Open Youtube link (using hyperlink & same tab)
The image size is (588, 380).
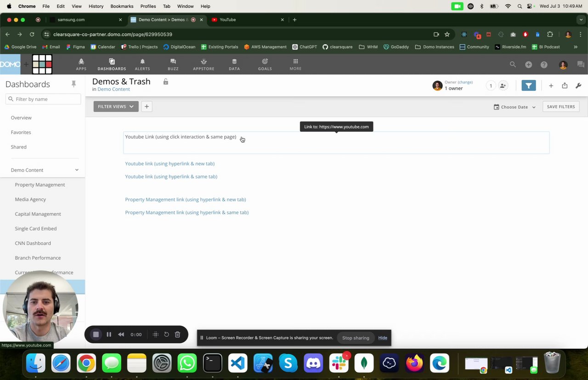coord(171,176)
